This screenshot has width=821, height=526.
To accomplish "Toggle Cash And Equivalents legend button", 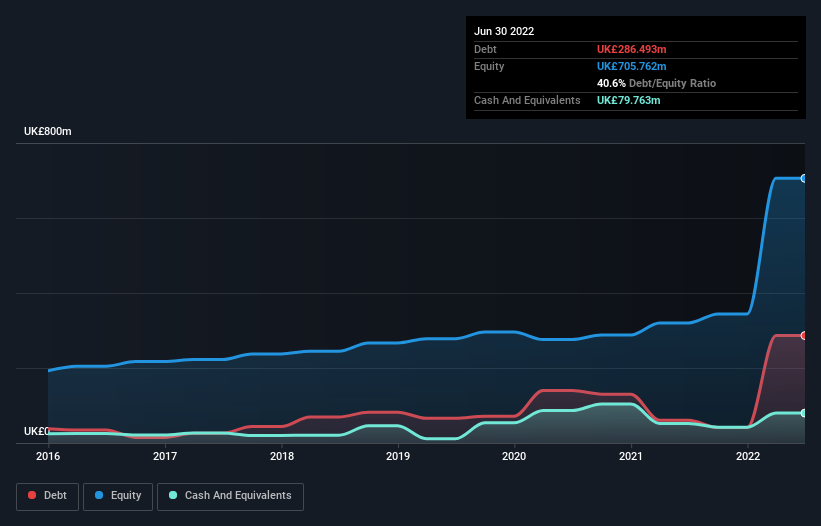I will tap(230, 496).
